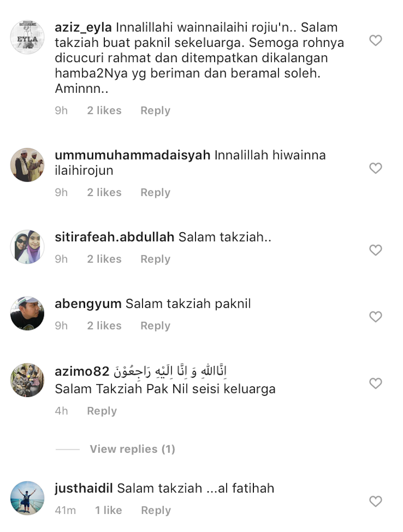Reply to justhaidil's comment
The height and width of the screenshot is (532, 403).
[x=156, y=510]
